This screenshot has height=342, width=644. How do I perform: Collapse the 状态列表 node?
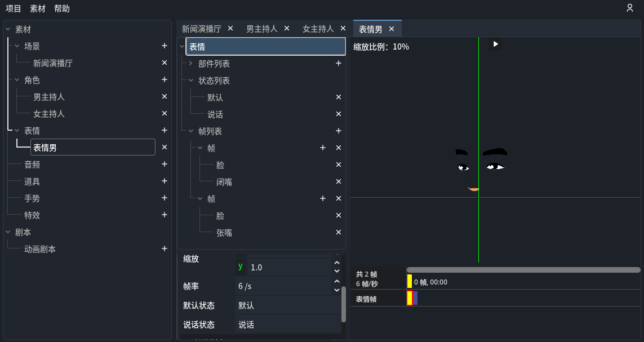[x=191, y=81]
